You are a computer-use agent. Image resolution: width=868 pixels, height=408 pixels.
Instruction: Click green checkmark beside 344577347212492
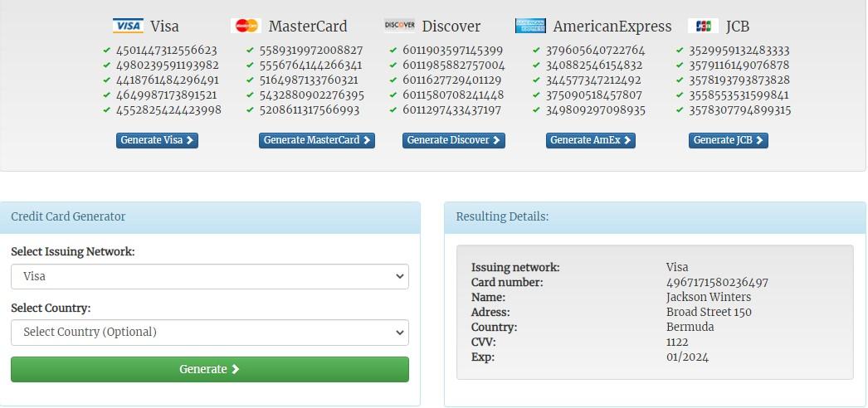536,80
